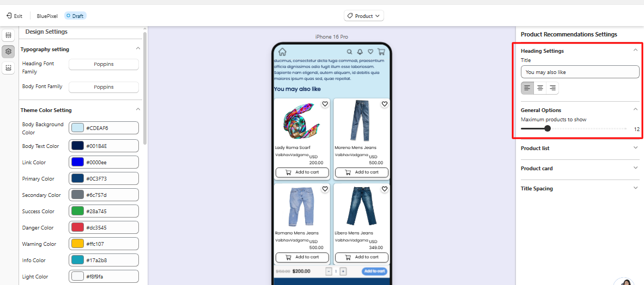644x285 pixels.
Task: Click the Exit icon at top left
Action: click(9, 16)
